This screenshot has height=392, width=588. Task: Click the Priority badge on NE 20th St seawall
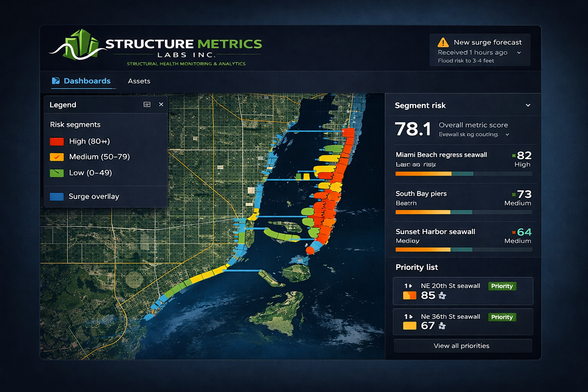coord(502,286)
